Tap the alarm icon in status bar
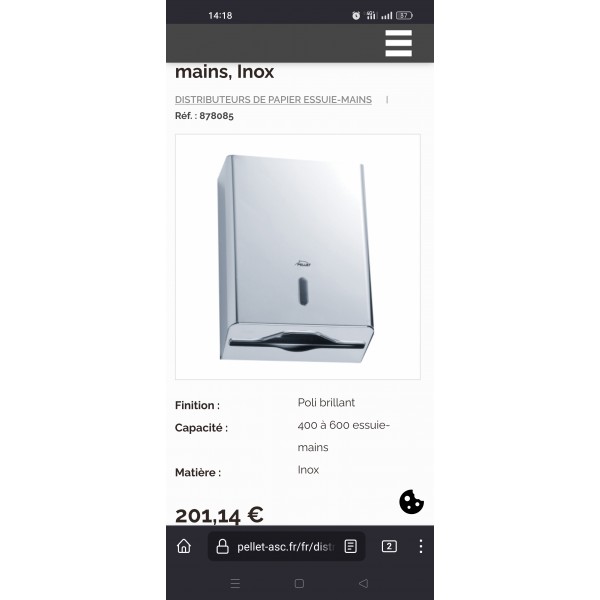This screenshot has width=600, height=600. click(356, 16)
